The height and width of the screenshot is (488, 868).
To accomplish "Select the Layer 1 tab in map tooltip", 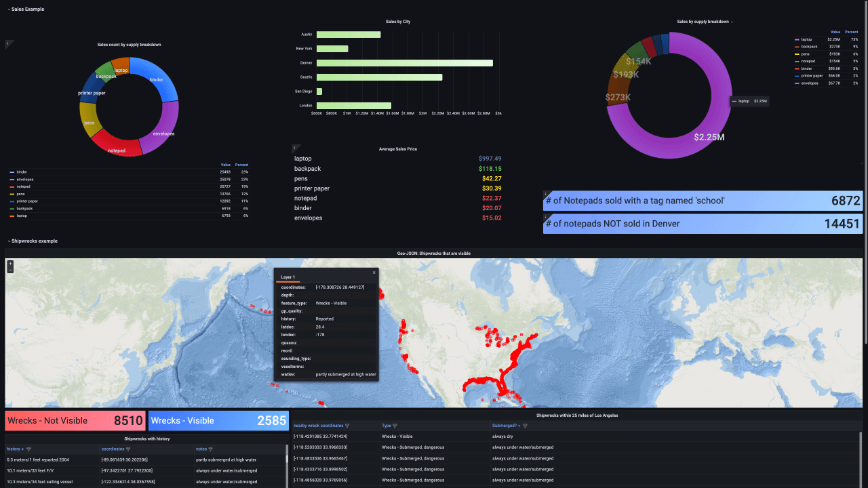I will (288, 277).
